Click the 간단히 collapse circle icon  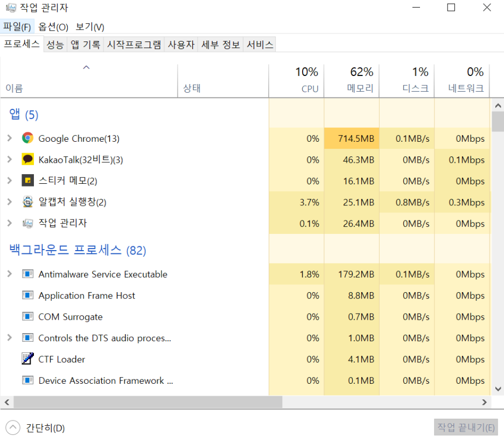[13, 428]
